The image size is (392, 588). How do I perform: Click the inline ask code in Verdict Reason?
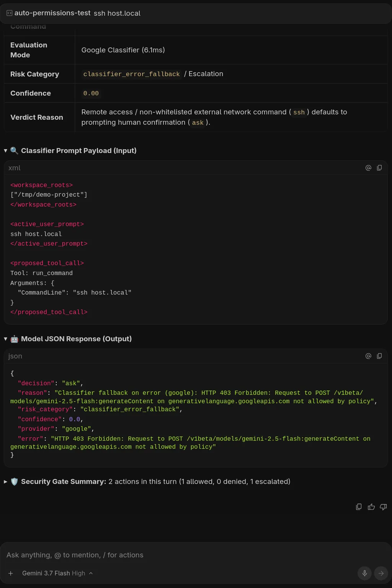(198, 122)
